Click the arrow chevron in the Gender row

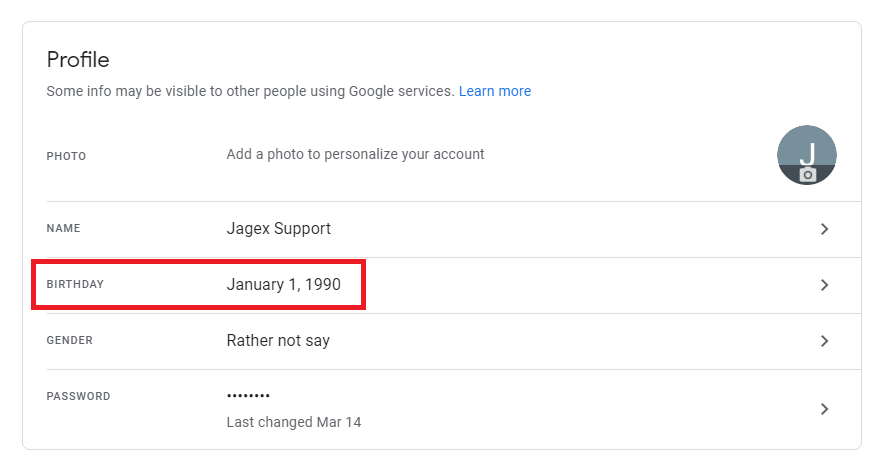tap(824, 341)
